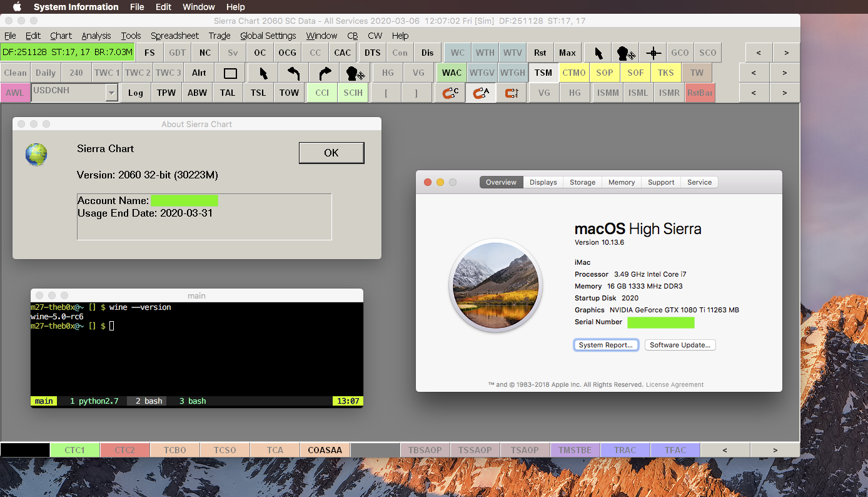Click the redo curved-arrow icon
The height and width of the screenshot is (497, 868).
[325, 73]
